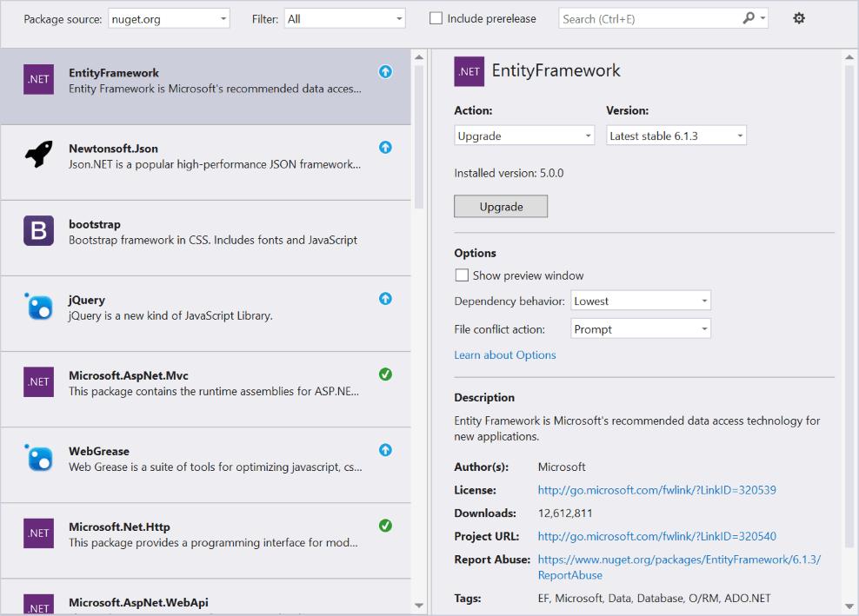Screen dimensions: 859x616
Task: Expand the Action dropdown showing Upgrade
Action: point(524,136)
